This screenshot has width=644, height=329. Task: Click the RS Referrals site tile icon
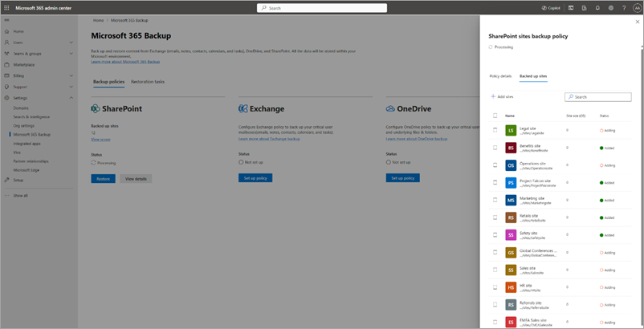point(511,305)
